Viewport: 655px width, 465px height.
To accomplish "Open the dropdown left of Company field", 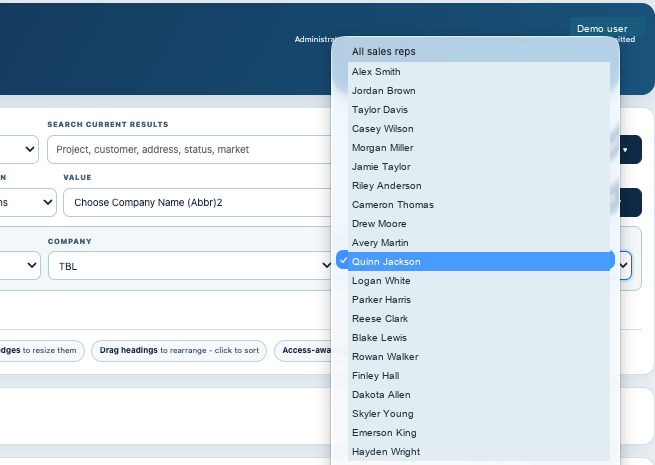I will pyautogui.click(x=20, y=266).
